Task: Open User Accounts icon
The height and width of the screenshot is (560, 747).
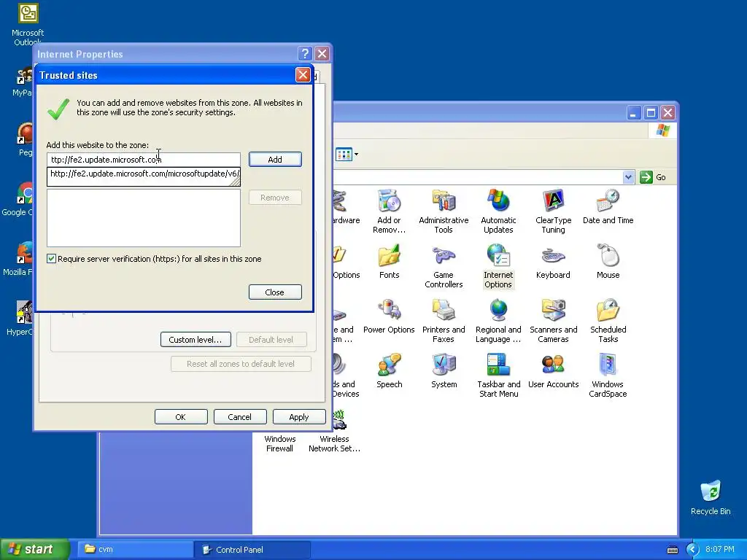Action: pyautogui.click(x=553, y=371)
